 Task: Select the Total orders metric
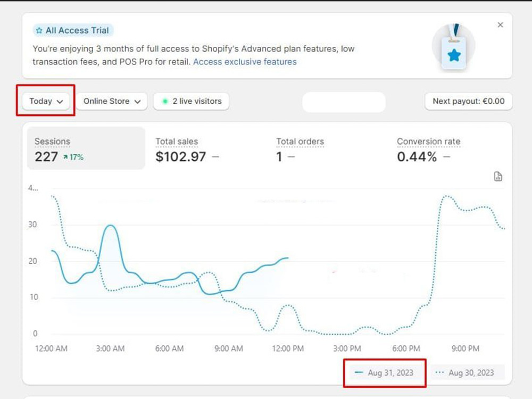click(x=300, y=150)
